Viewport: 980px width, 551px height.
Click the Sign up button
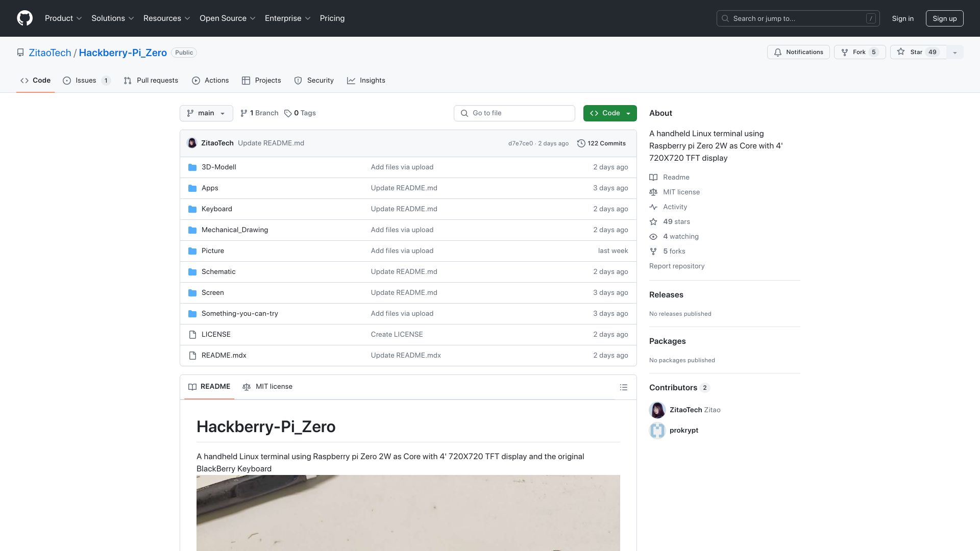click(945, 18)
